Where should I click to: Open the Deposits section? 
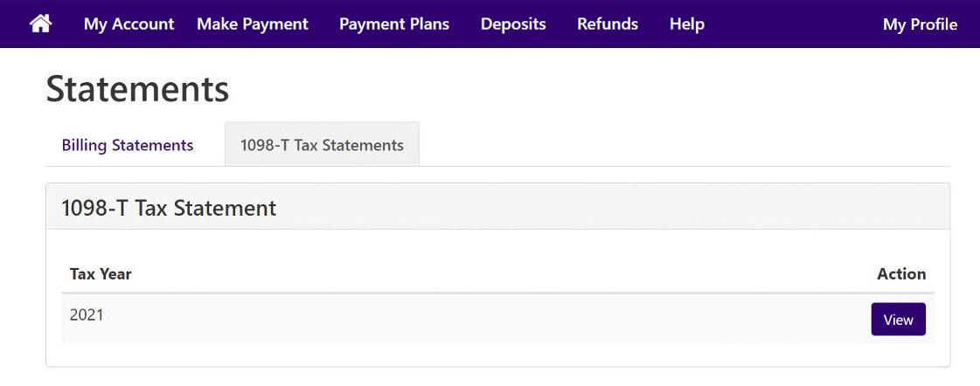click(x=513, y=24)
